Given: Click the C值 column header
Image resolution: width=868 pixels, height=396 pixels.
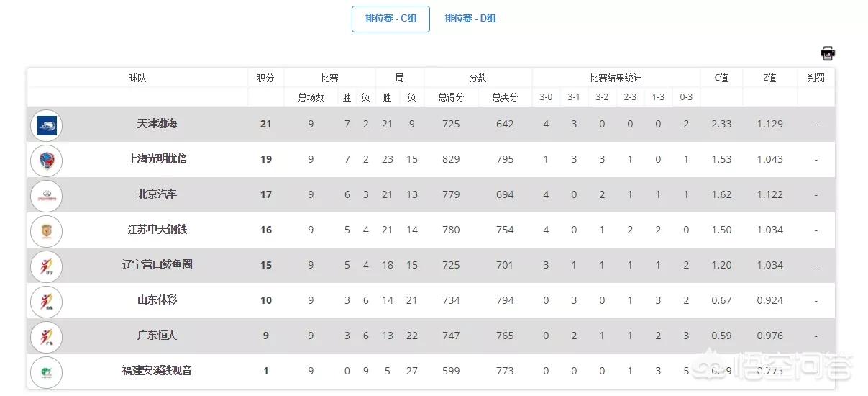Looking at the screenshot, I should [721, 78].
